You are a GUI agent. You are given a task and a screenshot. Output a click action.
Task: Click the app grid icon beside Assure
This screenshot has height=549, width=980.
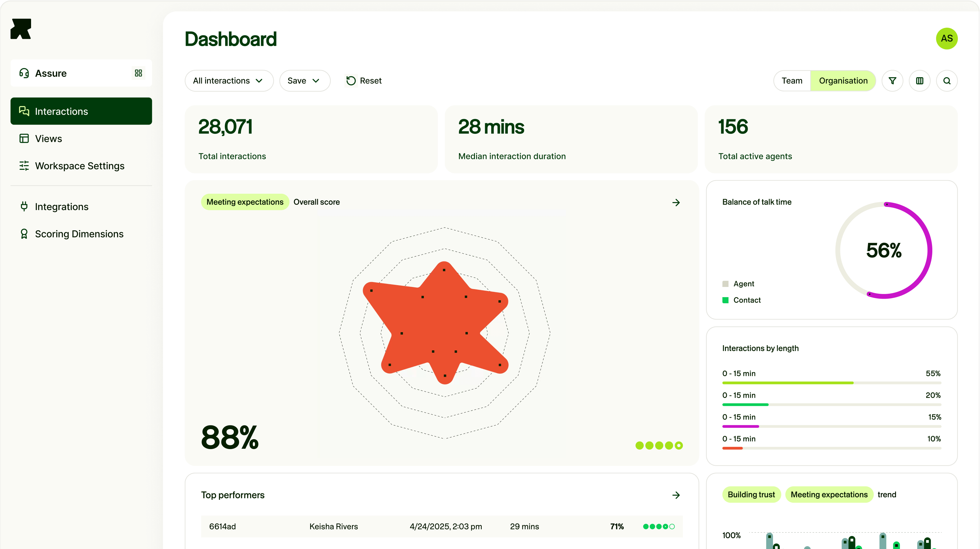click(138, 73)
